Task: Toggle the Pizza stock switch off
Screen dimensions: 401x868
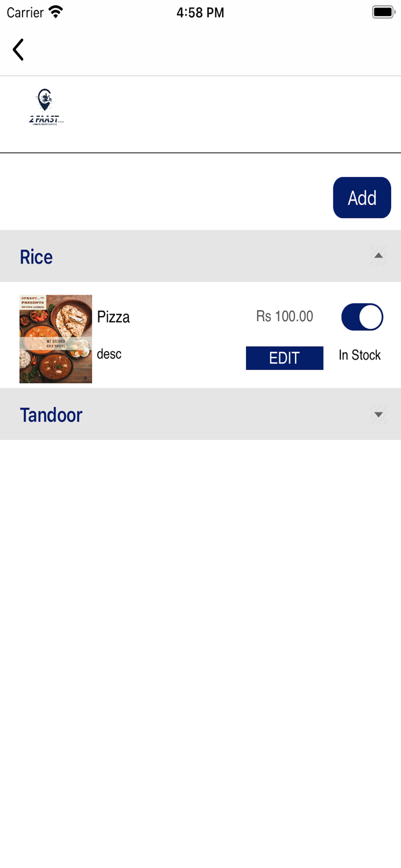Action: tap(362, 317)
